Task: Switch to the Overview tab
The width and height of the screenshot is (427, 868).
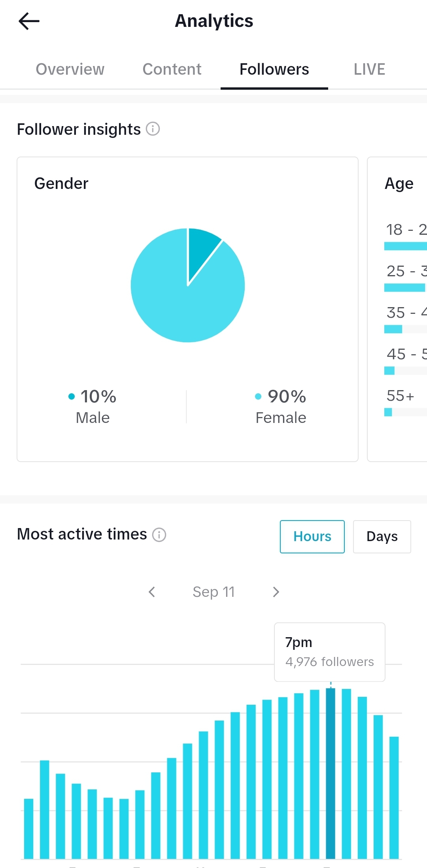Action: coord(70,69)
